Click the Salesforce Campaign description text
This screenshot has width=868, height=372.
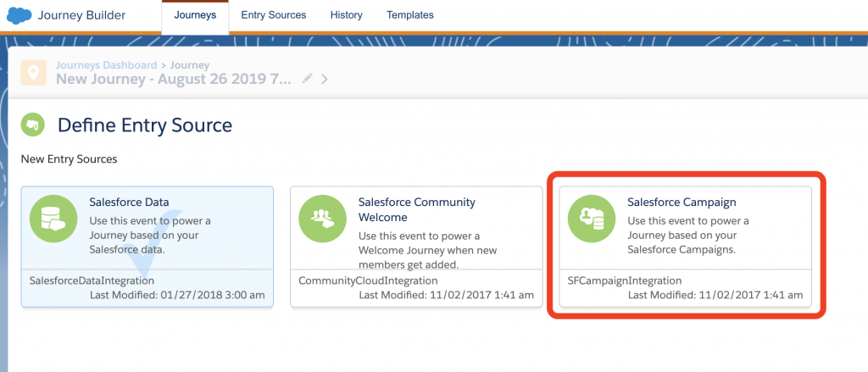(688, 236)
